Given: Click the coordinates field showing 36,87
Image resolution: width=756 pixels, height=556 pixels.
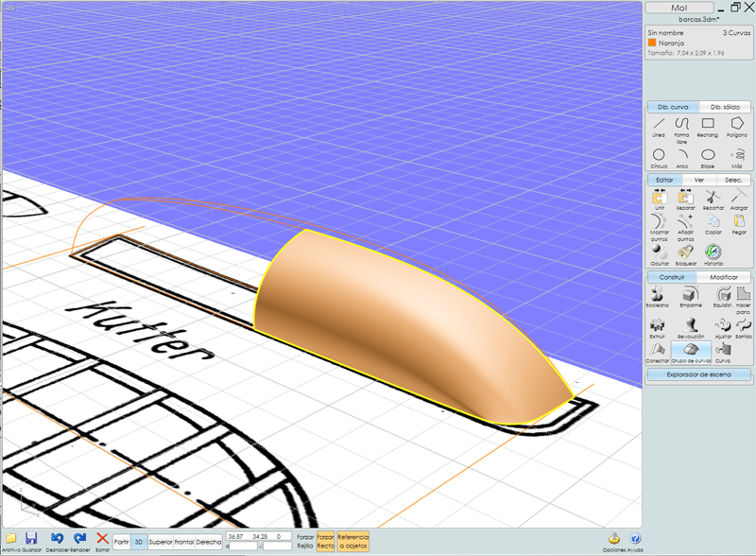Looking at the screenshot, I should point(258,536).
